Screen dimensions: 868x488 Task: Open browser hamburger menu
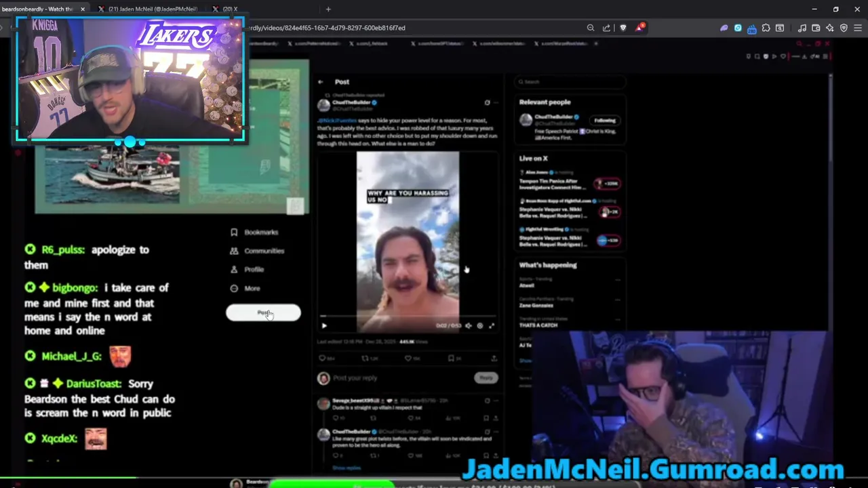point(858,28)
